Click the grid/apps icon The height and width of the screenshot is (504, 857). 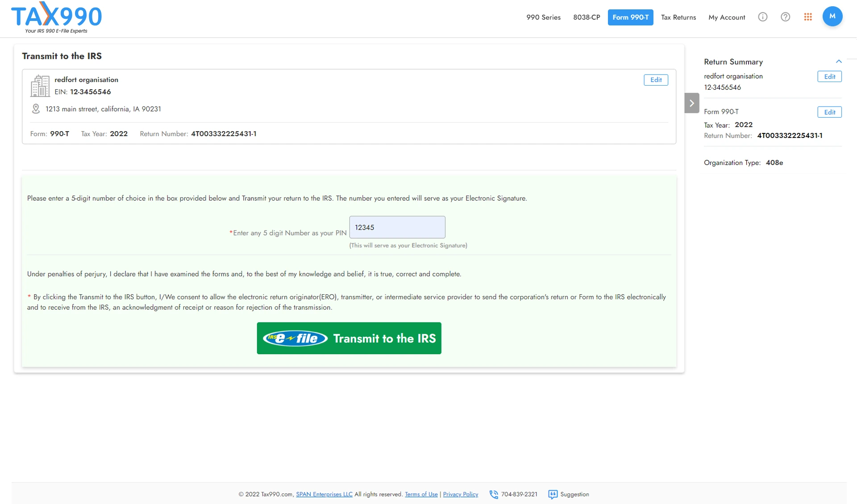808,16
